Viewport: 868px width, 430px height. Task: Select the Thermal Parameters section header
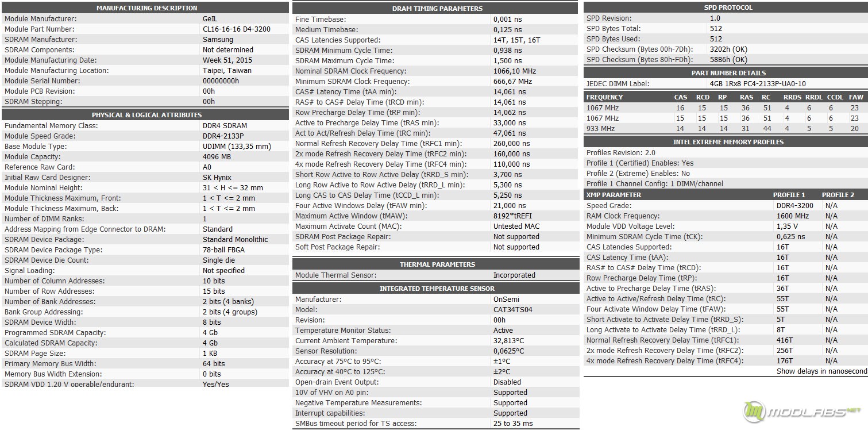437,264
